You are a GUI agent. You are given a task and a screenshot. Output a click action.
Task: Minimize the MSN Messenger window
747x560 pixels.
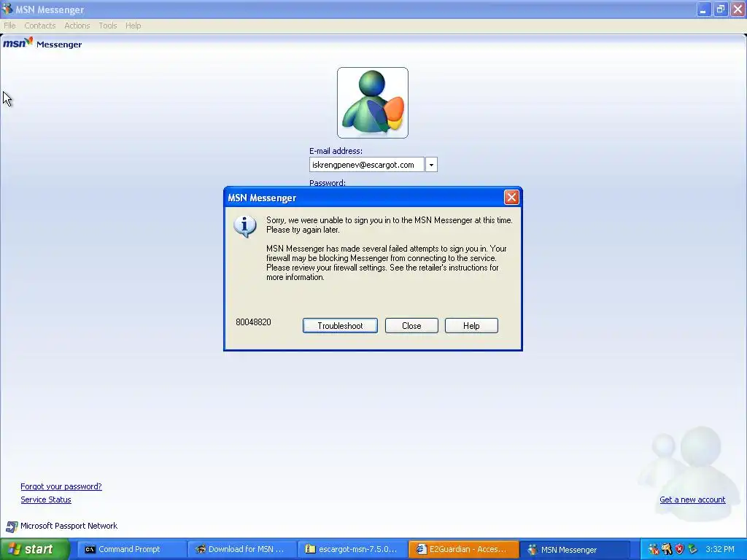pos(703,9)
